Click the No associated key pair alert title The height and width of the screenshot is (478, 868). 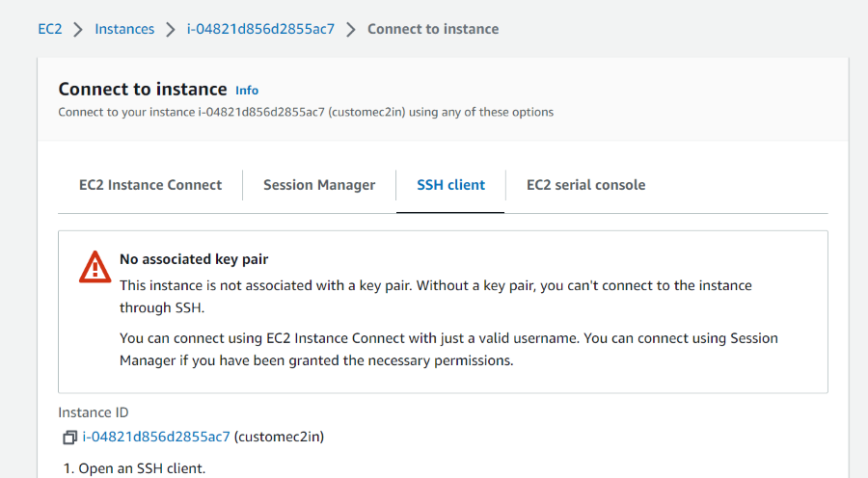coord(194,259)
